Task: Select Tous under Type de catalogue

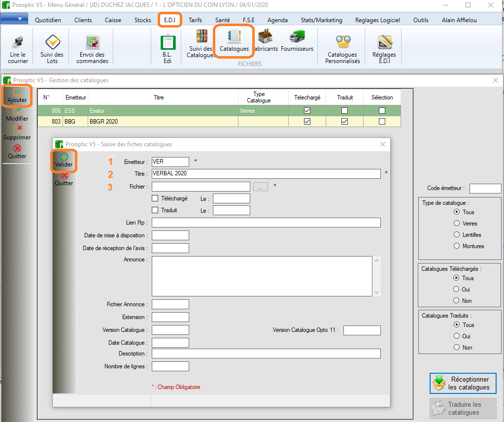Action: [456, 212]
